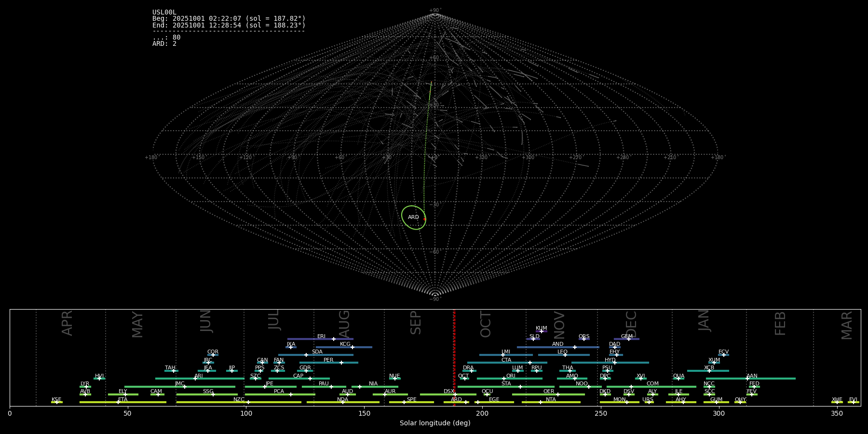Click the +90 north pole label
The width and height of the screenshot is (868, 434).
(435, 10)
